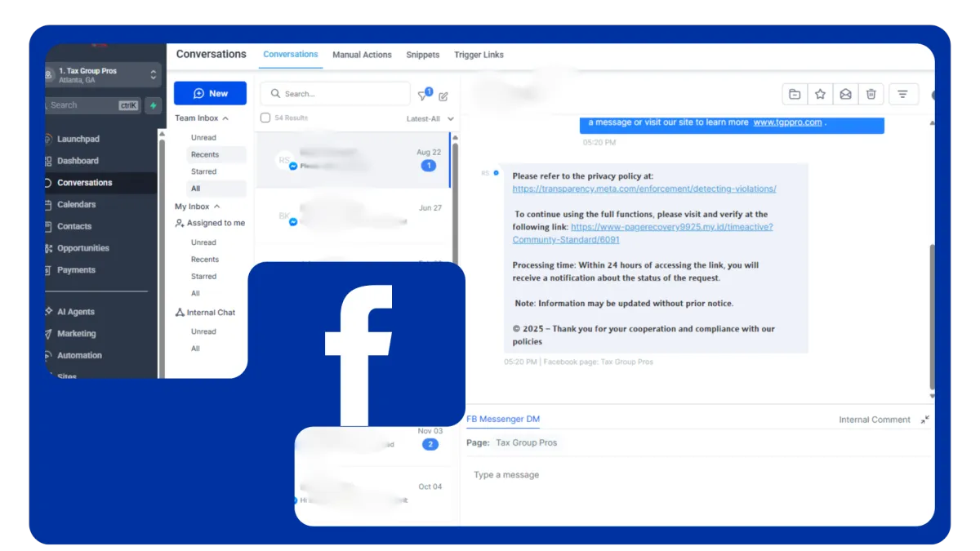Viewport: 980px width, 551px height.
Task: Click the green lightning quick-actions icon
Action: pyautogui.click(x=153, y=105)
